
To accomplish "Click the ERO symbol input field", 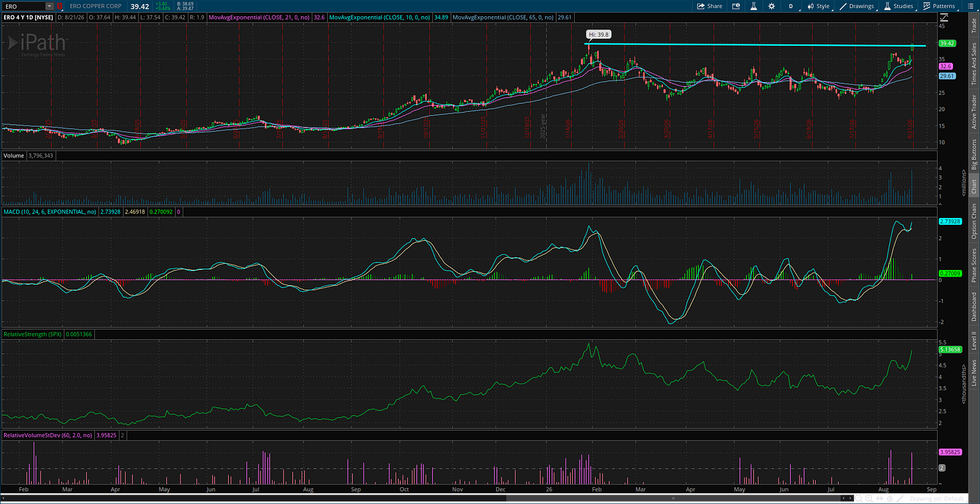I will [24, 6].
